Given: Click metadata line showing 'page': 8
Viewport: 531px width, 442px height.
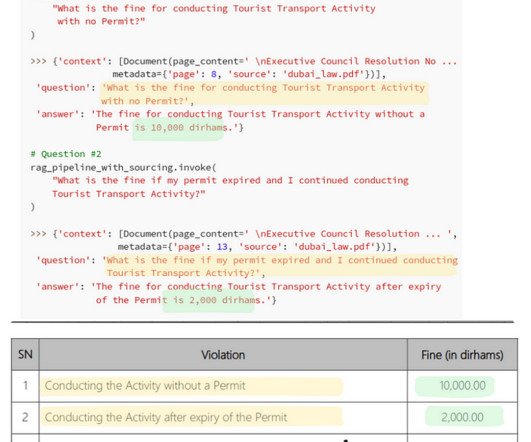Looking at the screenshot, I should 249,74.
